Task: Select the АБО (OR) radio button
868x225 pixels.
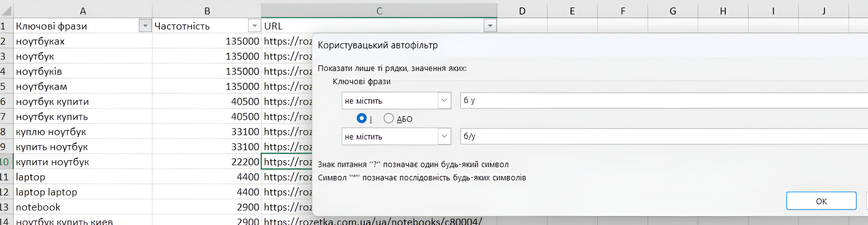Action: click(388, 118)
